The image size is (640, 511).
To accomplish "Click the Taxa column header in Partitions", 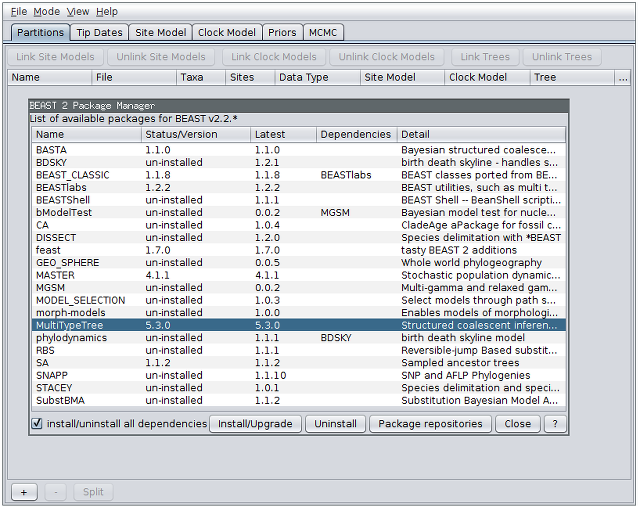I will [201, 78].
